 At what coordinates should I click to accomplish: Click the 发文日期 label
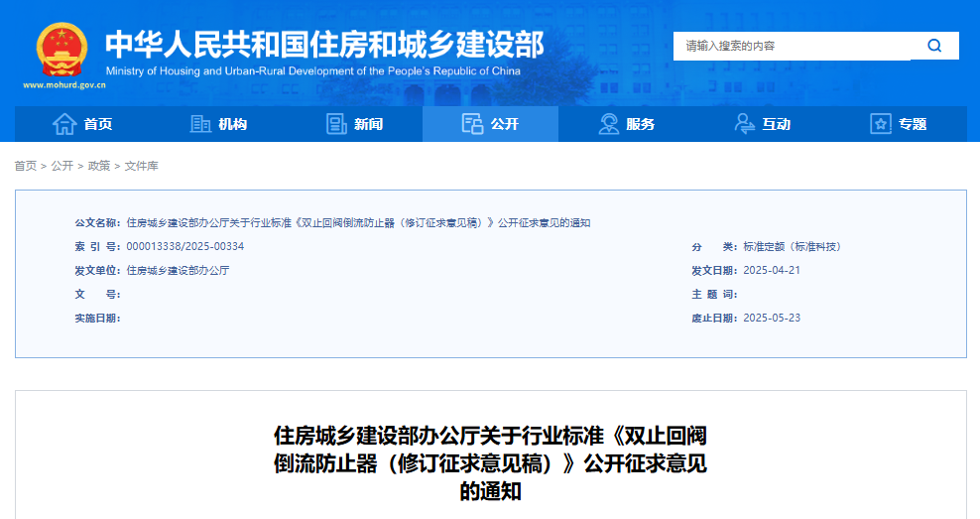pos(714,270)
